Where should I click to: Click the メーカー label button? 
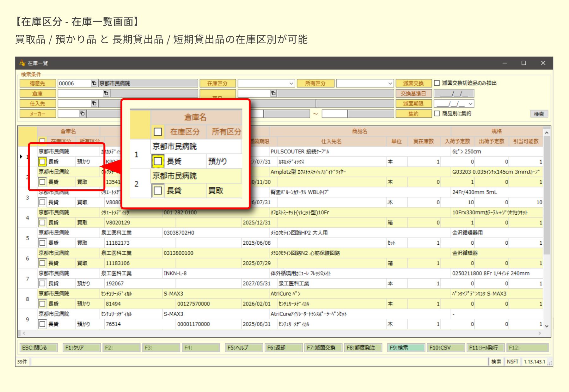pos(38,114)
